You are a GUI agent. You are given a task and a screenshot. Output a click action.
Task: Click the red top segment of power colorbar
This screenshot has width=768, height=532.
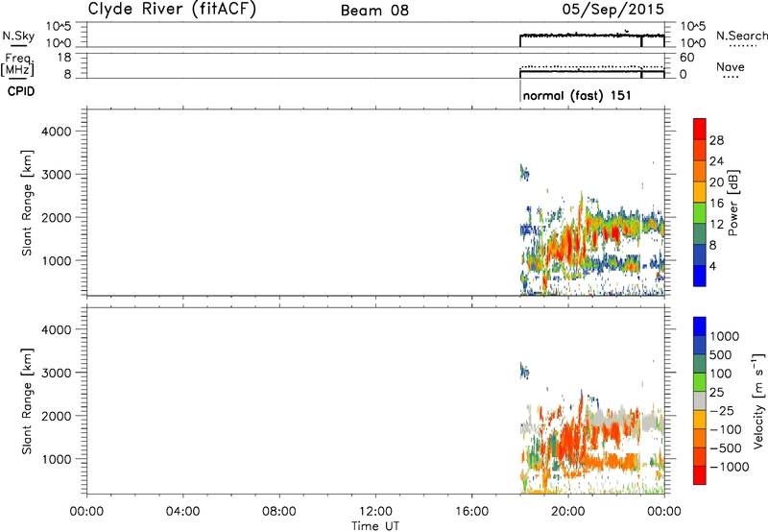700,129
